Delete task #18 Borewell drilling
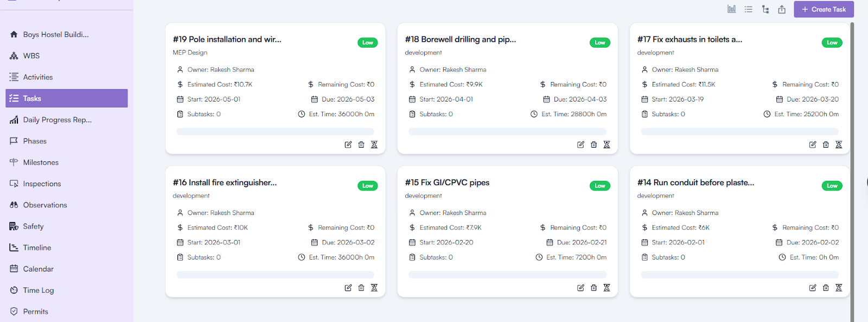 [593, 144]
